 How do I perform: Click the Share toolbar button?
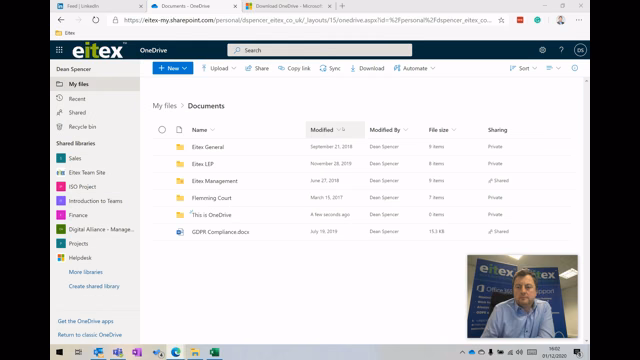pos(257,68)
